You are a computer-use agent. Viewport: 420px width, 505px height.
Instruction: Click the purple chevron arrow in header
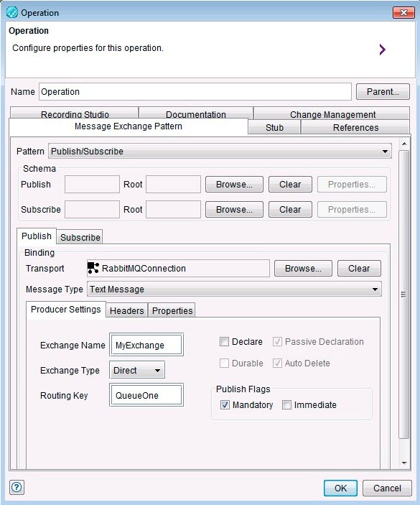[x=382, y=50]
